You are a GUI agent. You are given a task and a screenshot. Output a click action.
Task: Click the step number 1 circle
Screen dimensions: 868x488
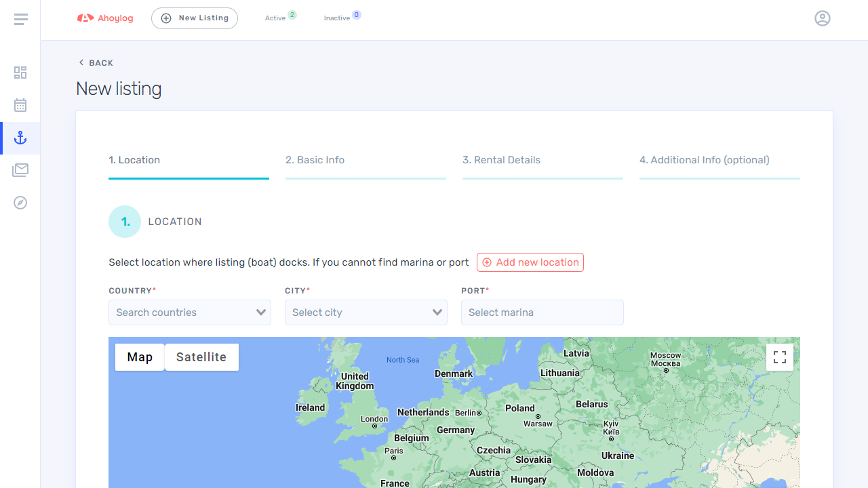pyautogui.click(x=125, y=222)
